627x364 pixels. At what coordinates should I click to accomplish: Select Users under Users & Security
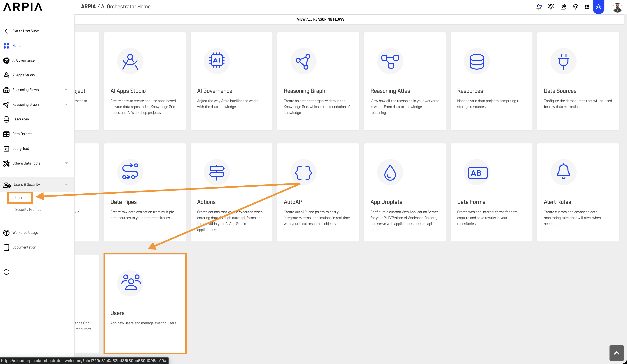click(x=20, y=198)
